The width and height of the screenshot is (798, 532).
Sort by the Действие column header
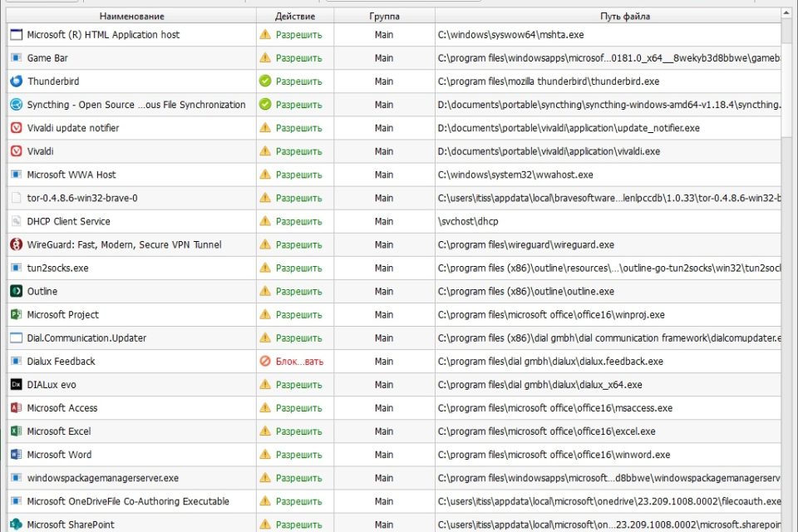pos(295,17)
